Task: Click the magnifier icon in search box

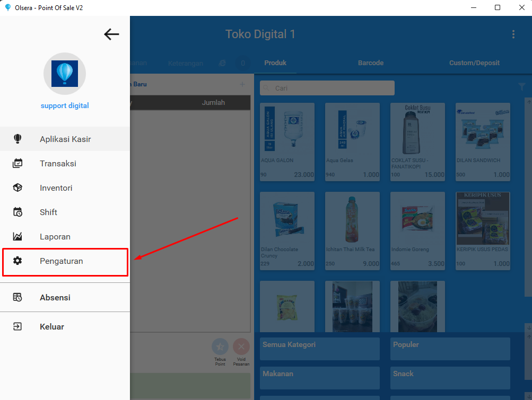Action: pos(266,88)
